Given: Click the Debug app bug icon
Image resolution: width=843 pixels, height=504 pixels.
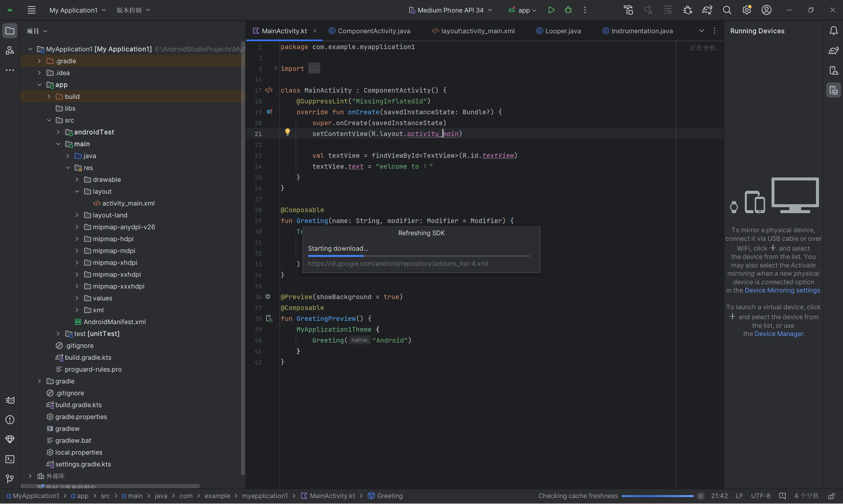Looking at the screenshot, I should coord(568,10).
